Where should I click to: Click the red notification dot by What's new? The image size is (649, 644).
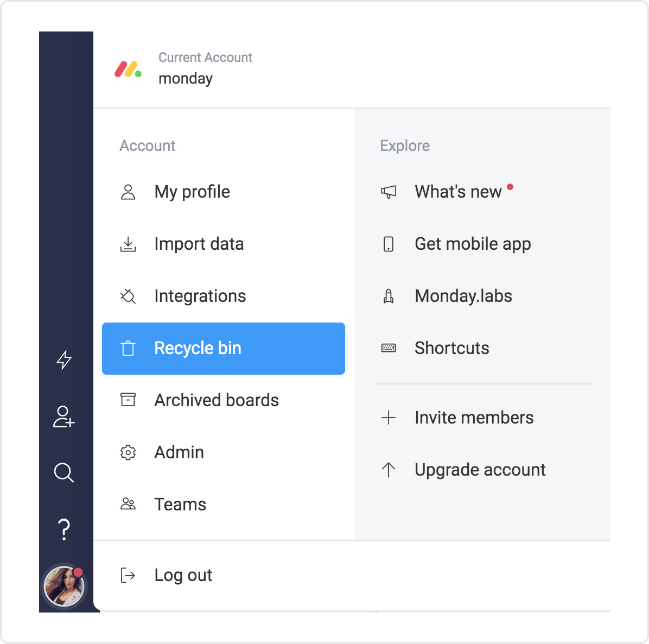click(x=510, y=187)
